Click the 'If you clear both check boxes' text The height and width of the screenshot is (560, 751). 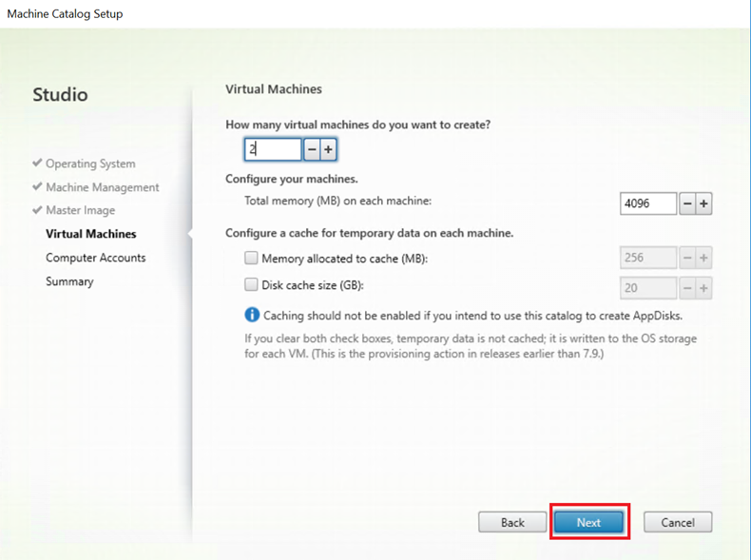point(471,346)
